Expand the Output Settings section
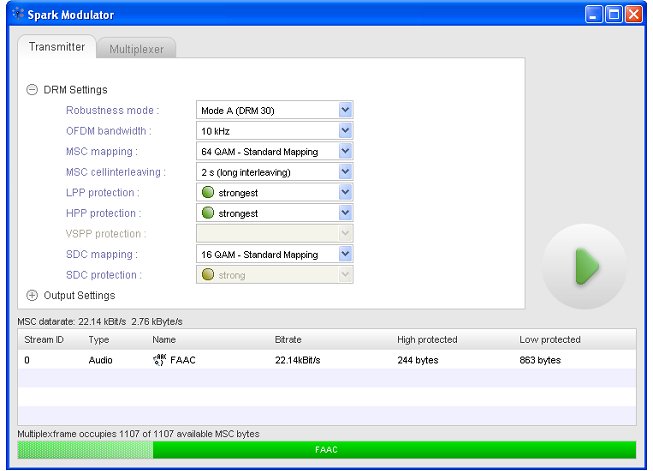This screenshot has width=653, height=471. (x=32, y=295)
